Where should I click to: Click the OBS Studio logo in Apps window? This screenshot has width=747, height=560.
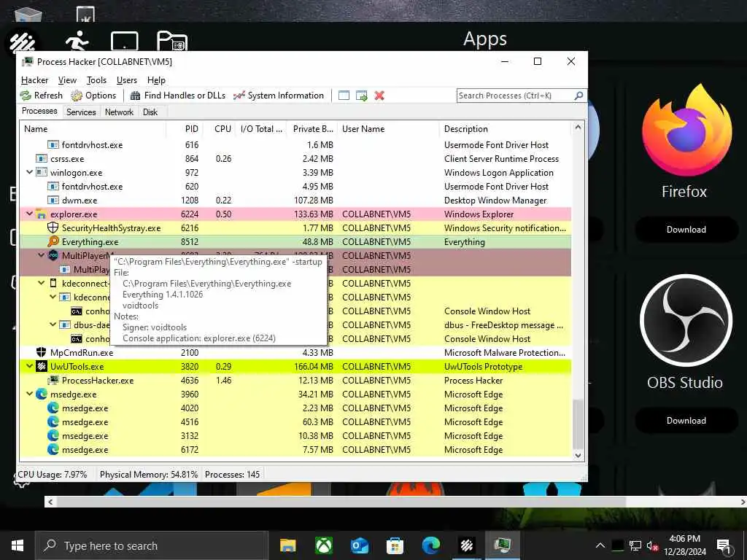tap(686, 321)
